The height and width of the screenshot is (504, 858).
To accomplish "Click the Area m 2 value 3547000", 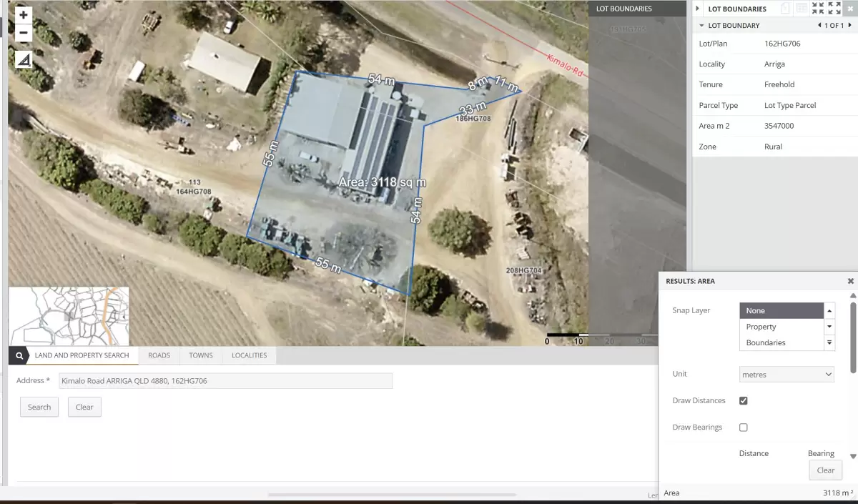I will [779, 126].
